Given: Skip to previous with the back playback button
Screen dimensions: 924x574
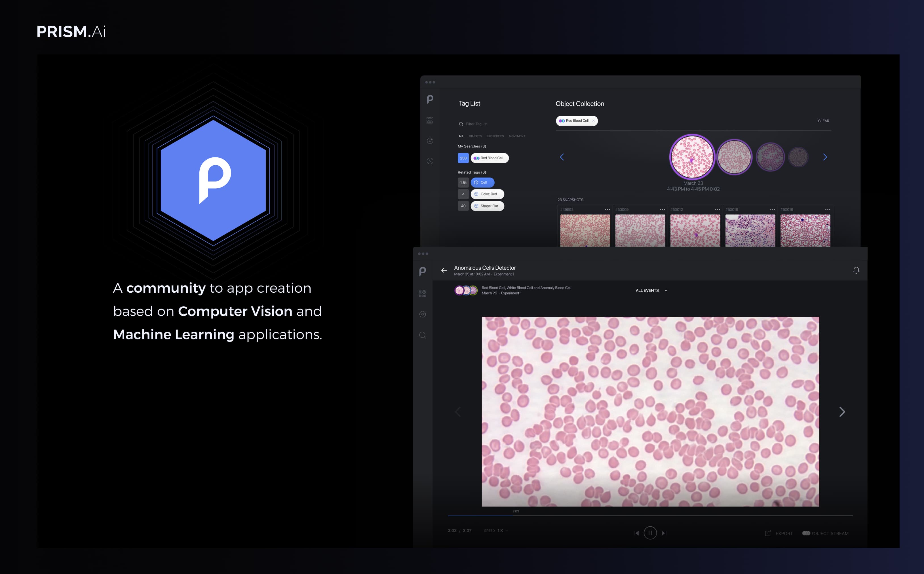Looking at the screenshot, I should [x=637, y=533].
